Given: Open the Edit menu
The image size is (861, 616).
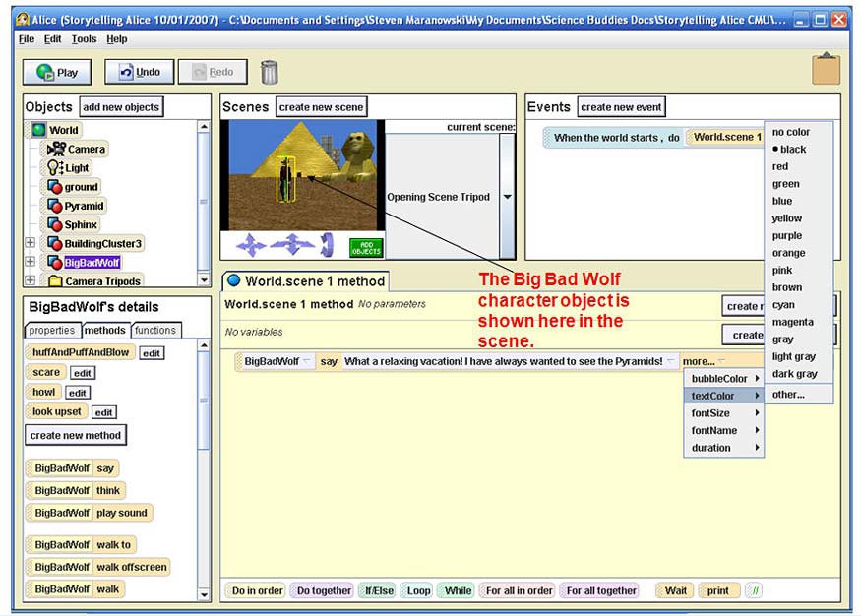Looking at the screenshot, I should click(53, 39).
